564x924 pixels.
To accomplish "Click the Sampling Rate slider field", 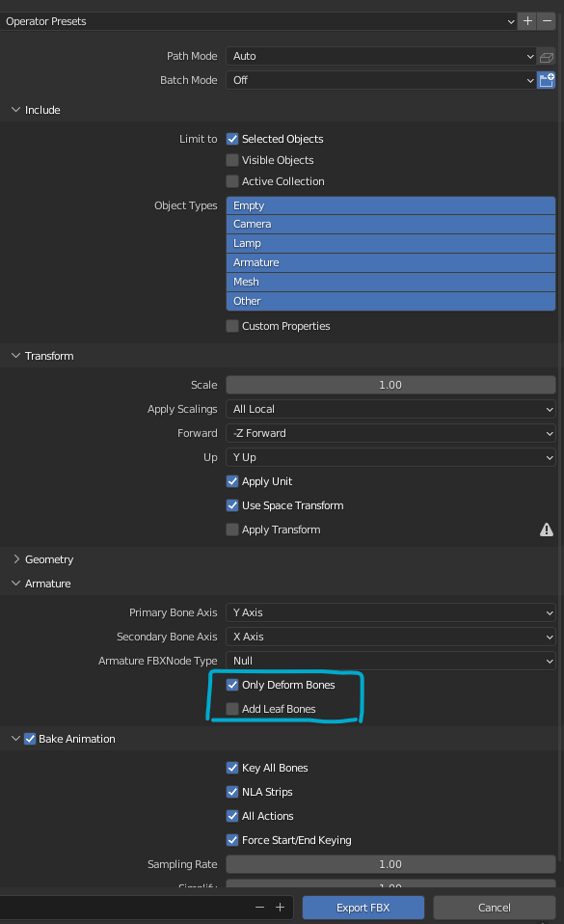I will [x=389, y=863].
